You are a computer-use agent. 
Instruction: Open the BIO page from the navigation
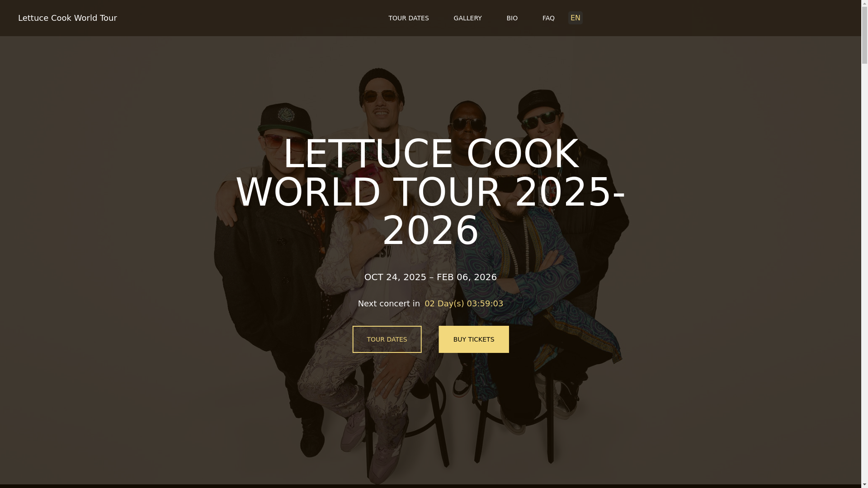coord(512,18)
